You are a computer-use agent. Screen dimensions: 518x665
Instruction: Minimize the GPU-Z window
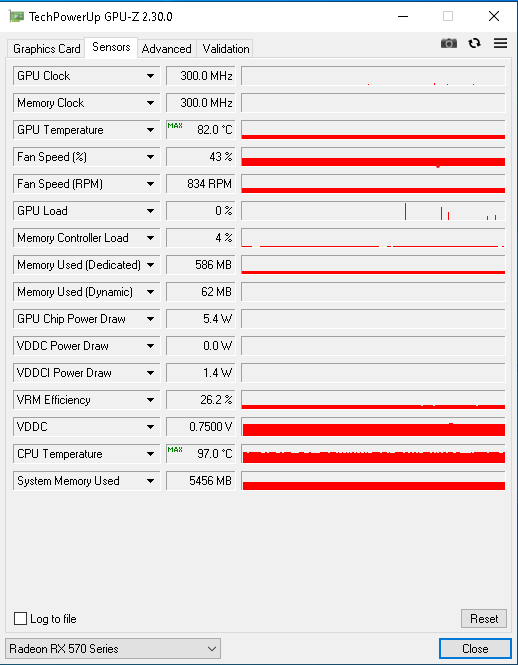click(403, 17)
